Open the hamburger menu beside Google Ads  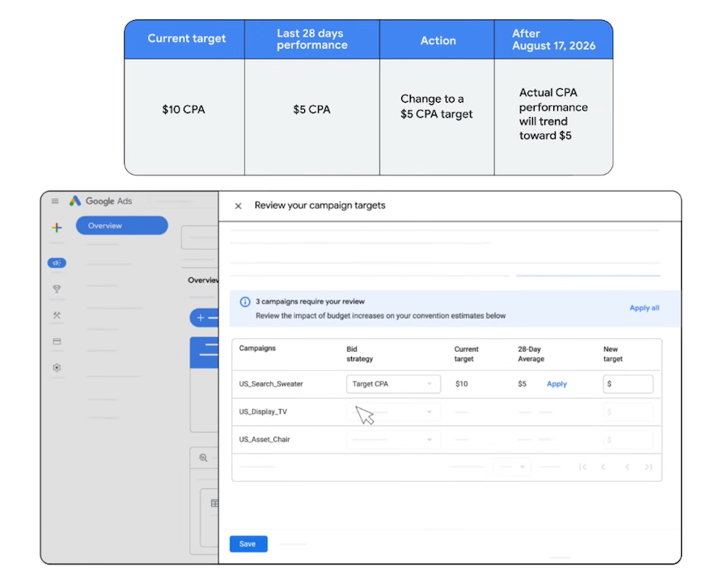(55, 201)
